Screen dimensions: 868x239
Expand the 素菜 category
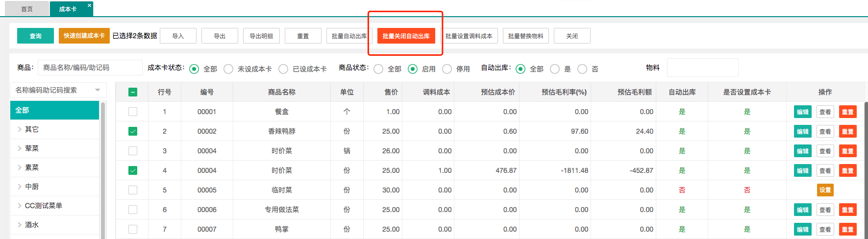tap(20, 167)
